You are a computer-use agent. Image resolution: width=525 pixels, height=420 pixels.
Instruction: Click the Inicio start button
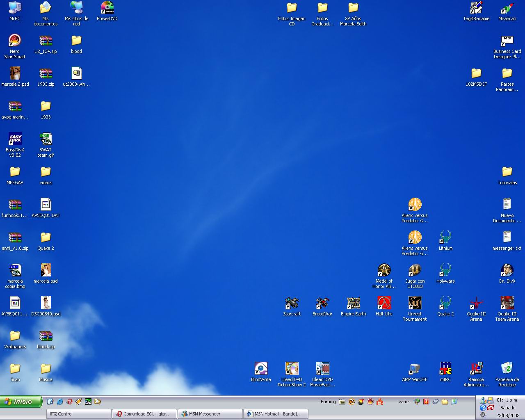(x=21, y=402)
